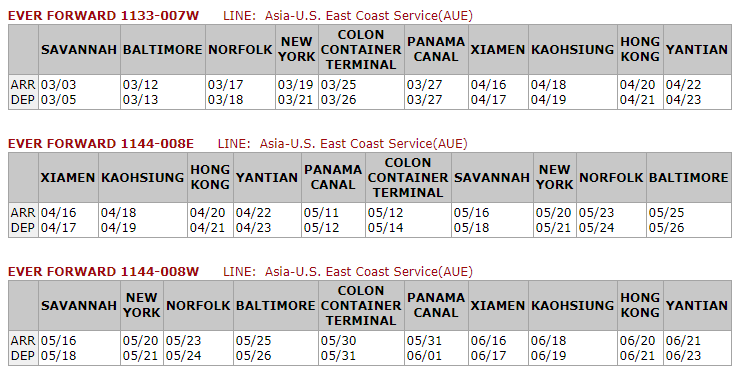Click HONG KONG header in the 007W table

point(640,49)
